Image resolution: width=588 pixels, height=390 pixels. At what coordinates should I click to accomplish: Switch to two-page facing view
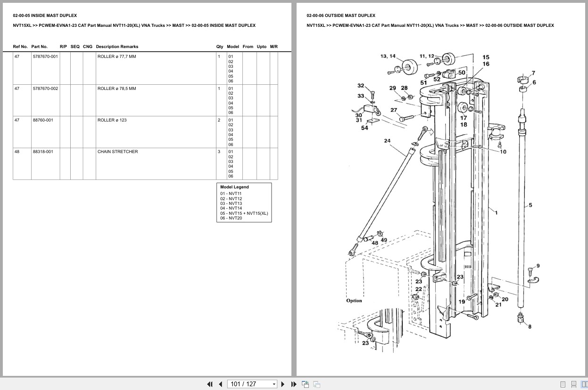click(584, 384)
